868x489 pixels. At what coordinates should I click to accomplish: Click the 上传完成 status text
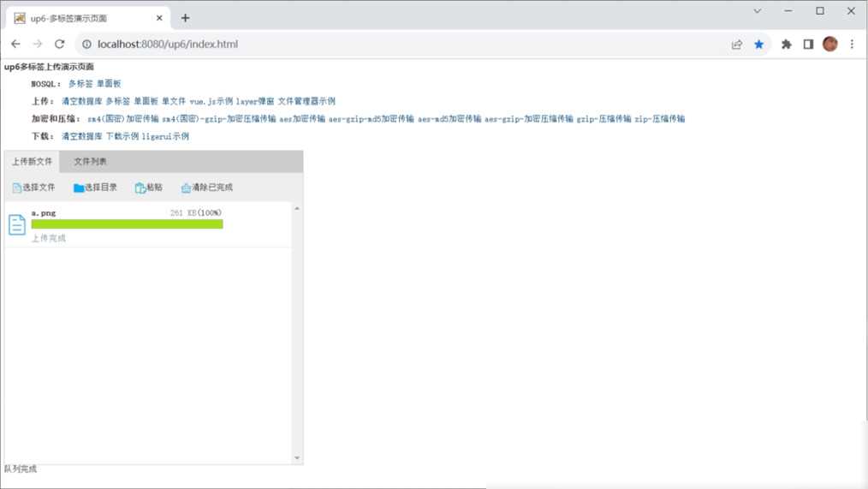pyautogui.click(x=49, y=238)
